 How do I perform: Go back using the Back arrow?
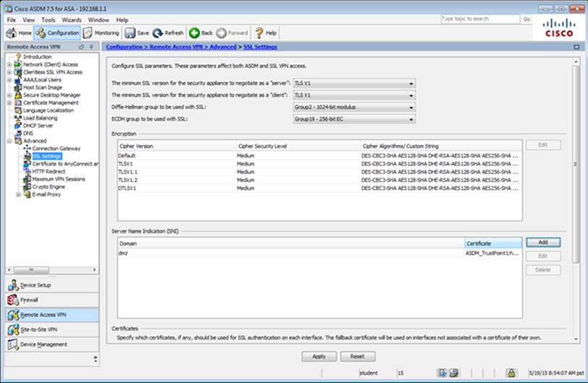(x=201, y=33)
